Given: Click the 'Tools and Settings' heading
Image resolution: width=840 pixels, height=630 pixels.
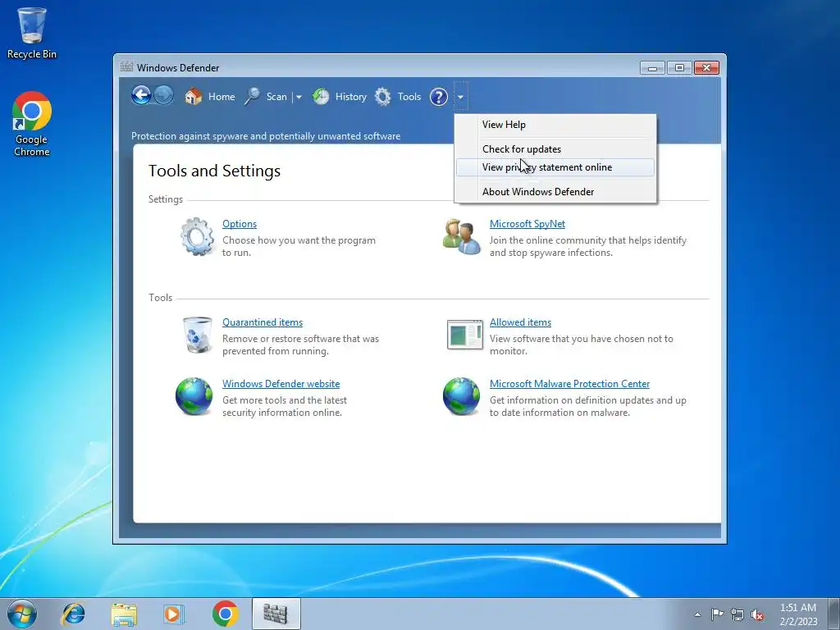Looking at the screenshot, I should click(214, 171).
